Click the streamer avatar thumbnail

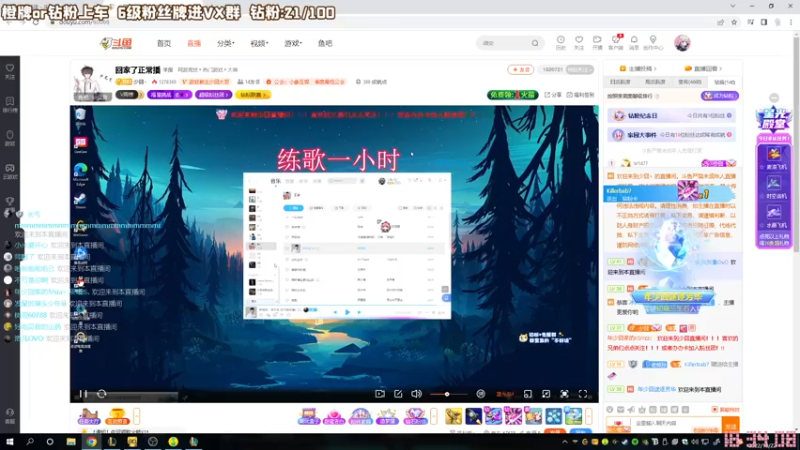click(x=92, y=82)
